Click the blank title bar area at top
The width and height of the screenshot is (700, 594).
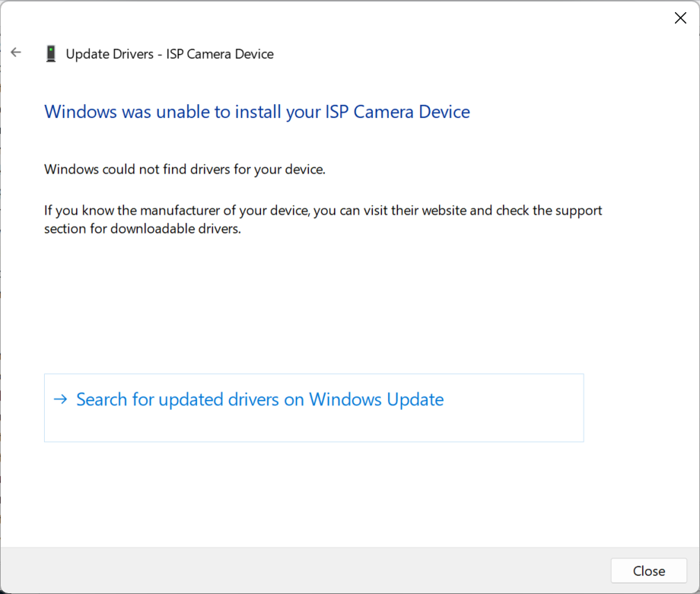tap(342, 18)
